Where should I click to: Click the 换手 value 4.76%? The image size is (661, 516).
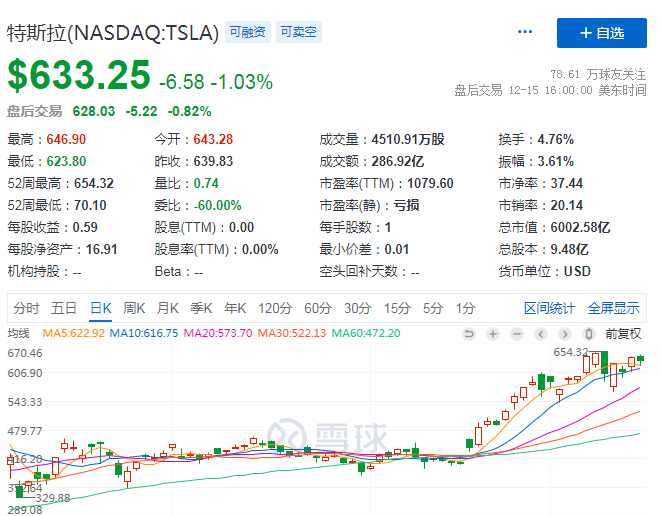tap(556, 140)
